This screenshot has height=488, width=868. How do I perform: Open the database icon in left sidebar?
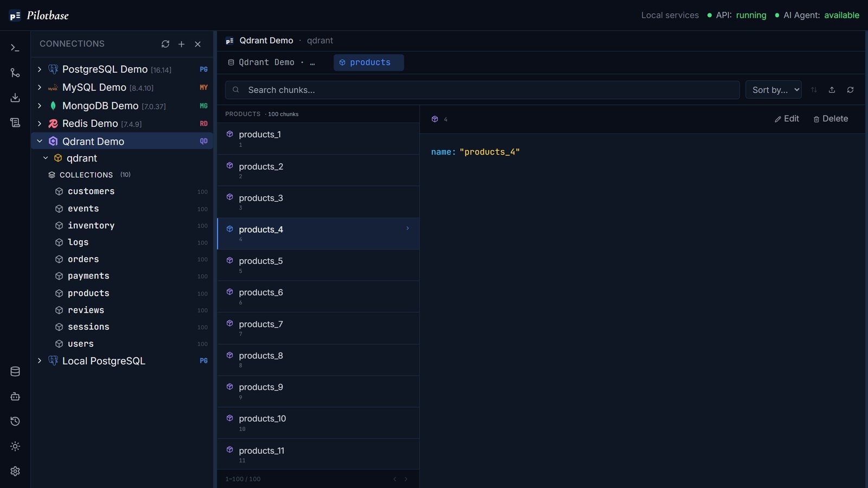coord(15,371)
